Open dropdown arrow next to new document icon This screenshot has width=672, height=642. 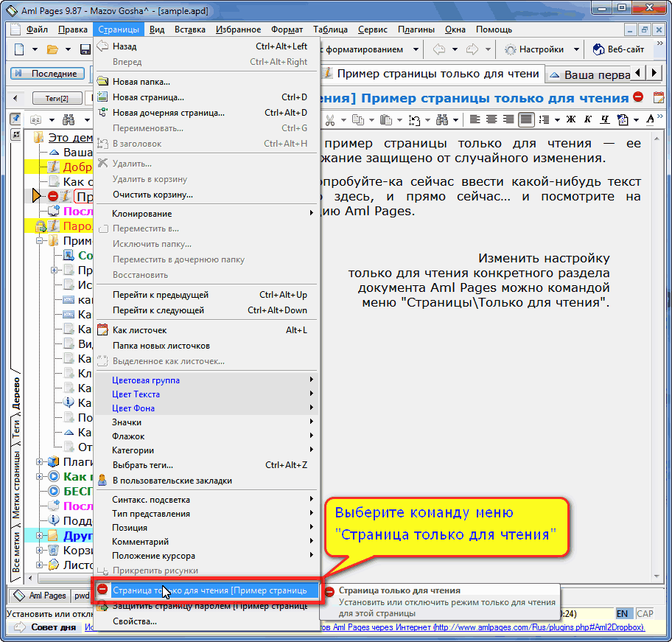point(35,49)
